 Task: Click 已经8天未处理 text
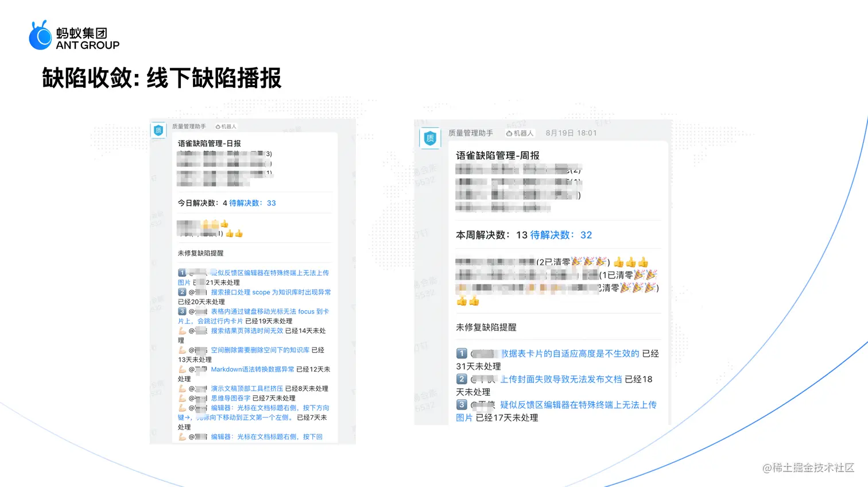click(307, 389)
